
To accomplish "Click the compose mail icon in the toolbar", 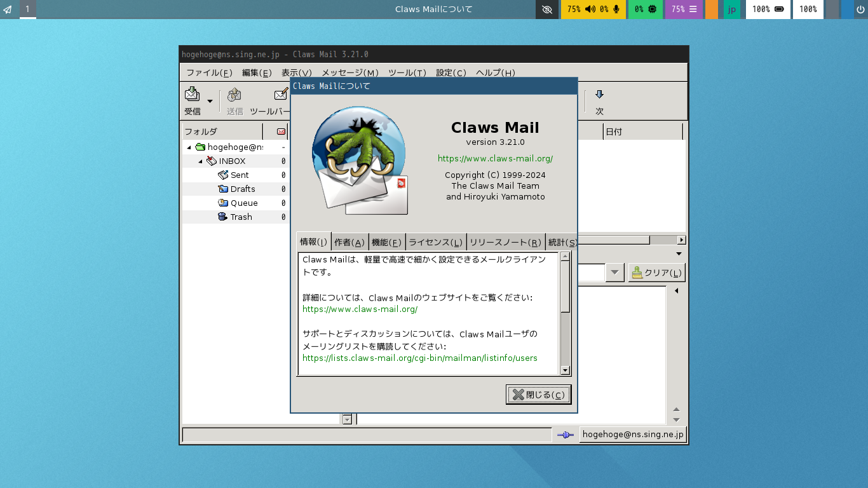I will click(280, 95).
